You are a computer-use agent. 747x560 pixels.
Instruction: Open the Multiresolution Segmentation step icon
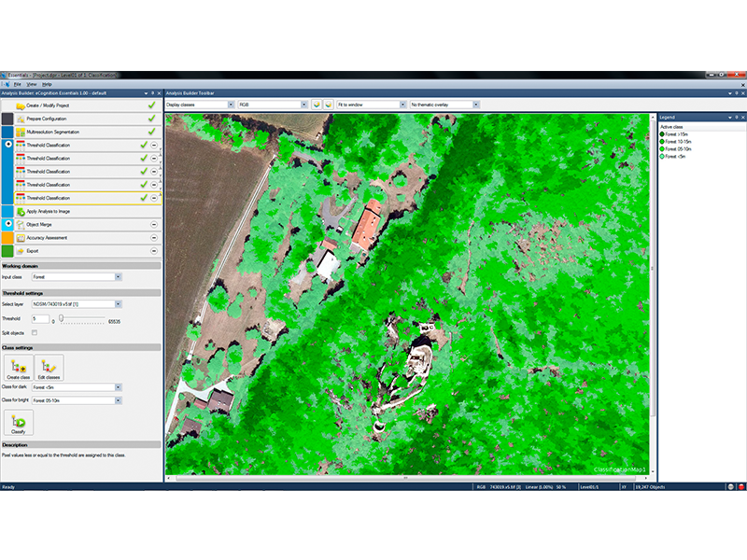click(20, 133)
